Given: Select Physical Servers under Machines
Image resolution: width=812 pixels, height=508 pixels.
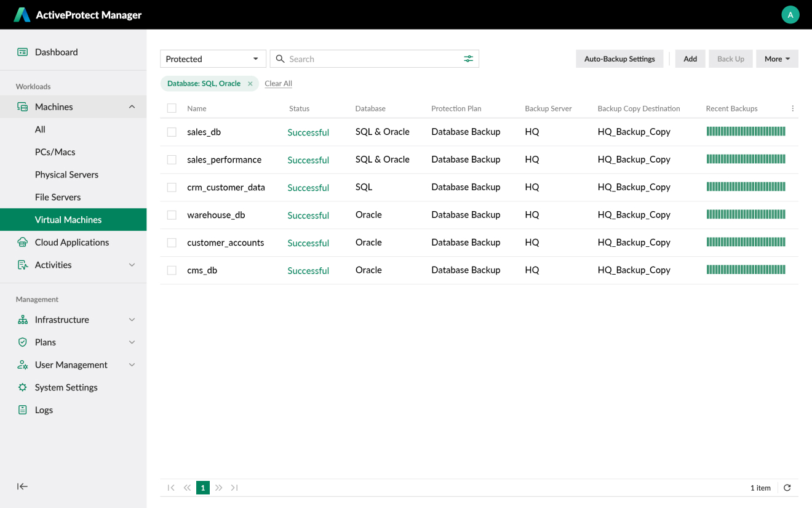Looking at the screenshot, I should click(66, 174).
